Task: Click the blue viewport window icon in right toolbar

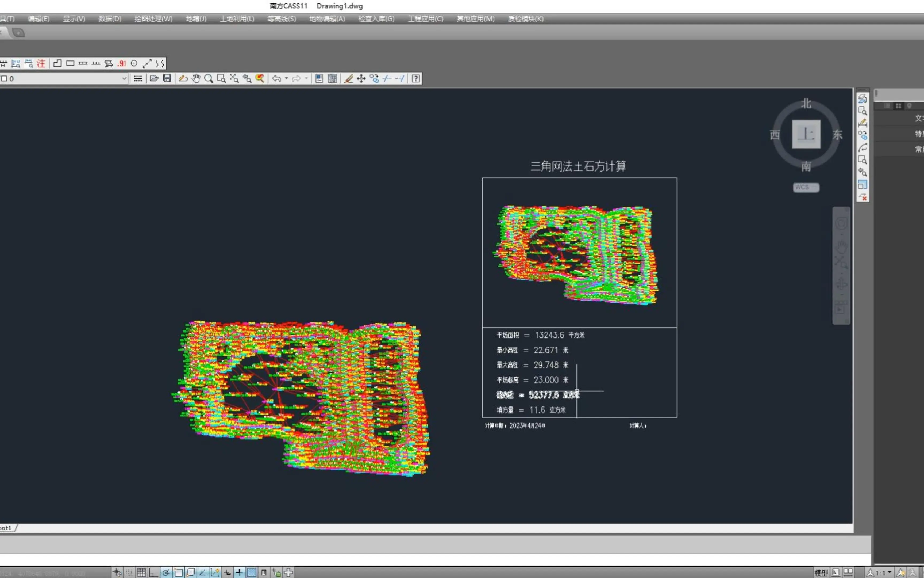Action: (x=863, y=185)
